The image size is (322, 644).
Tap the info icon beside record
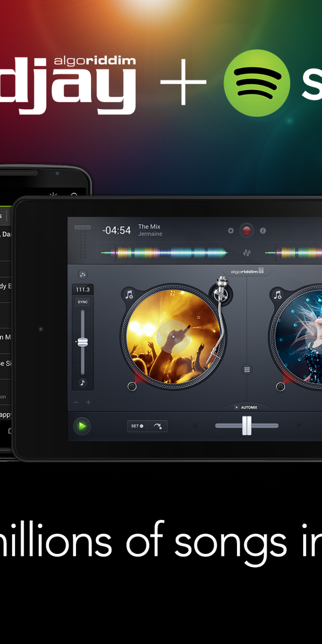point(263,231)
